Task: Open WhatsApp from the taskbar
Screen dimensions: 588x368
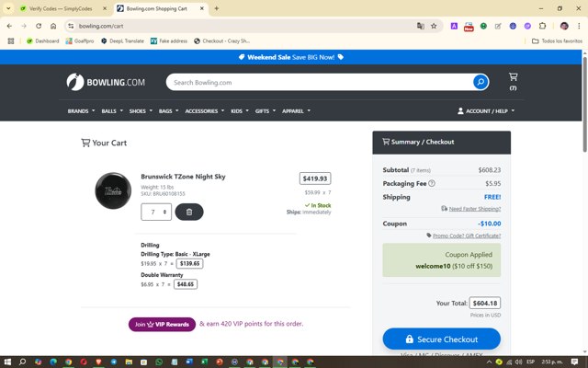Action: click(159, 362)
